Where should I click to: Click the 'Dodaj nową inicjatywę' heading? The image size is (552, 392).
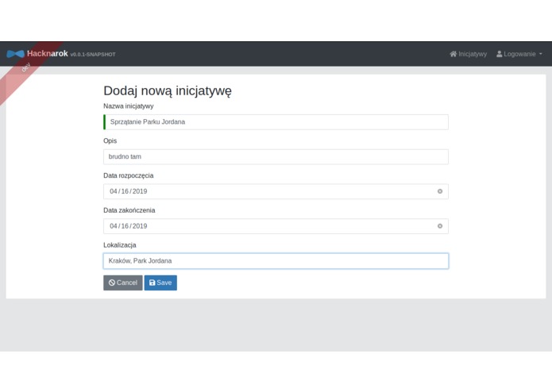(x=168, y=90)
